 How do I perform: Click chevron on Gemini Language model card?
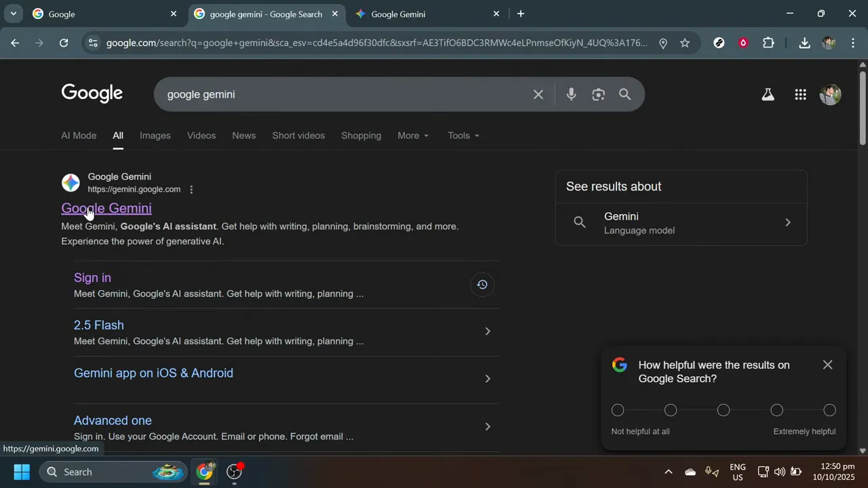[787, 222]
